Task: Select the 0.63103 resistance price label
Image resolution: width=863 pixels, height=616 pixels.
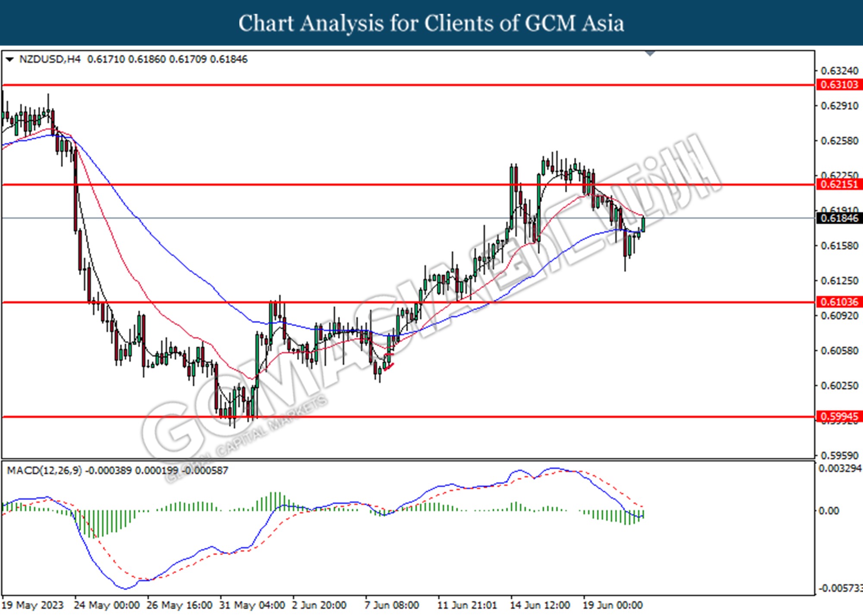Action: 839,85
